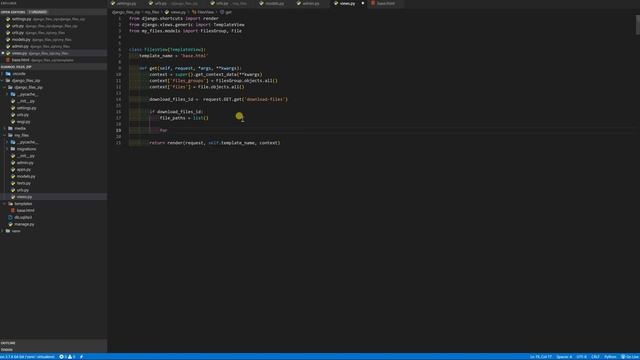The height and width of the screenshot is (360, 640).
Task: Click line number 19 in the gutter
Action: (118, 131)
